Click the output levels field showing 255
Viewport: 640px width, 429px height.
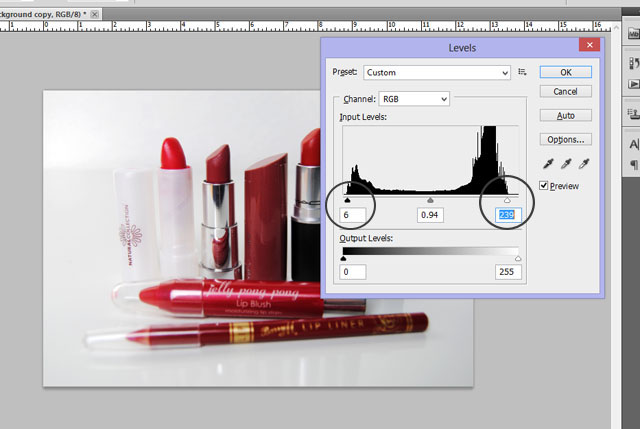coord(508,272)
